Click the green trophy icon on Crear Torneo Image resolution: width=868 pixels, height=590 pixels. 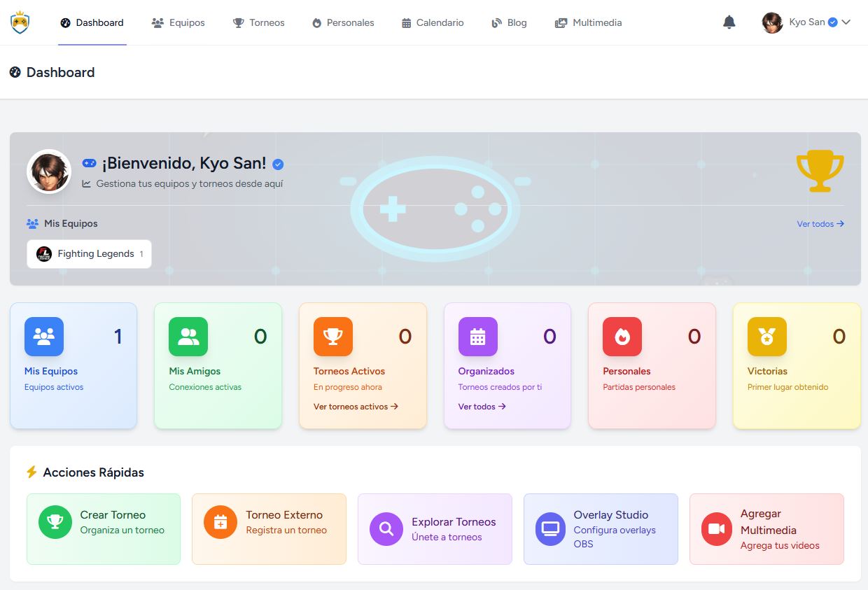click(x=55, y=522)
